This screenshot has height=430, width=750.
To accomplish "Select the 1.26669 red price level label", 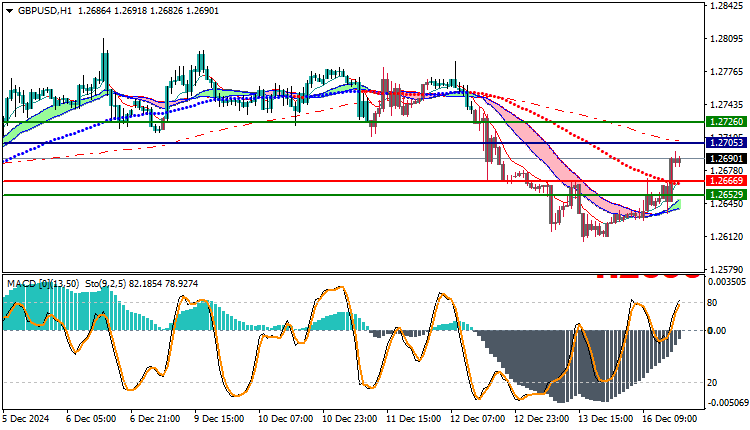I will click(x=727, y=181).
